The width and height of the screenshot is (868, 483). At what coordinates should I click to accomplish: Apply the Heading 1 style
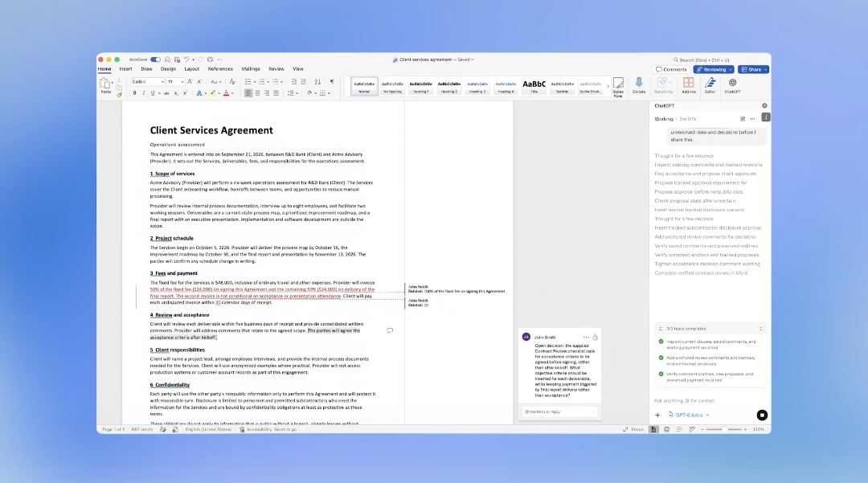pyautogui.click(x=420, y=86)
